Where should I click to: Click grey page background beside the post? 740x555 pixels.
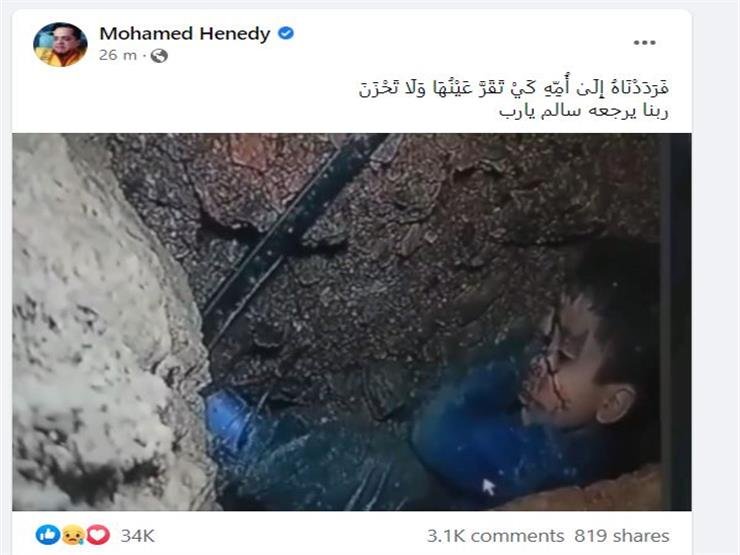tap(715, 283)
